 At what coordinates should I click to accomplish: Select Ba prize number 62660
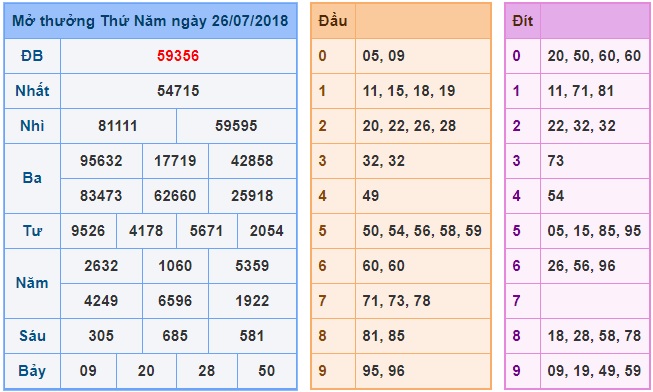[175, 196]
